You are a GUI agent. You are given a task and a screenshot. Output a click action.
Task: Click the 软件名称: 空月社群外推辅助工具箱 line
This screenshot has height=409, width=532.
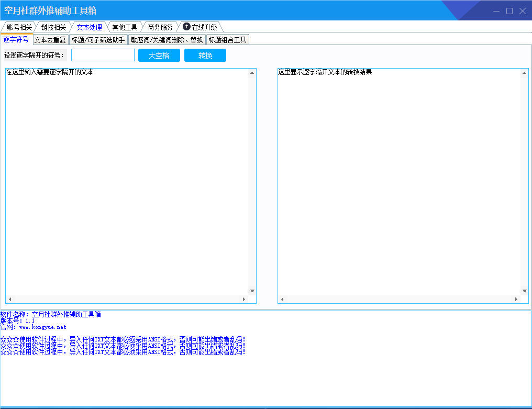click(51, 314)
